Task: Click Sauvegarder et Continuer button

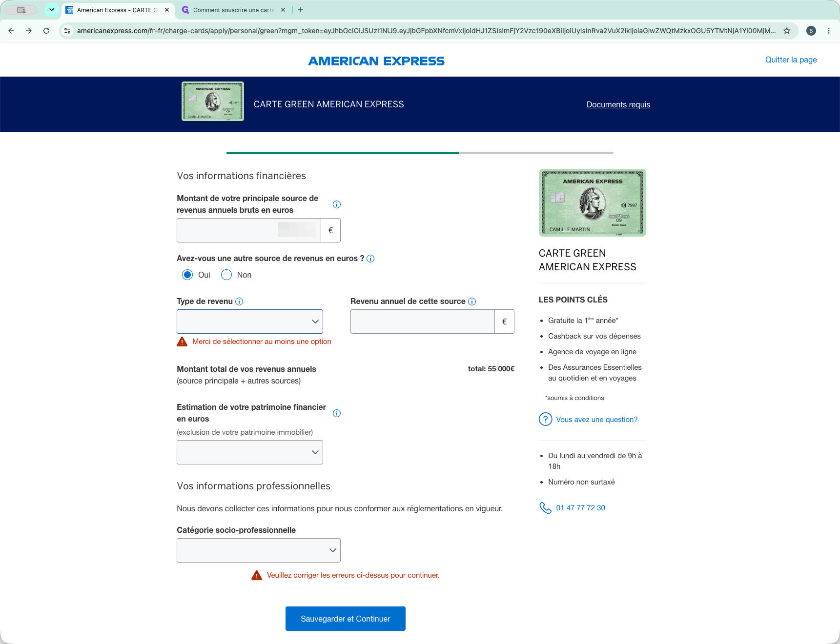Action: point(346,619)
